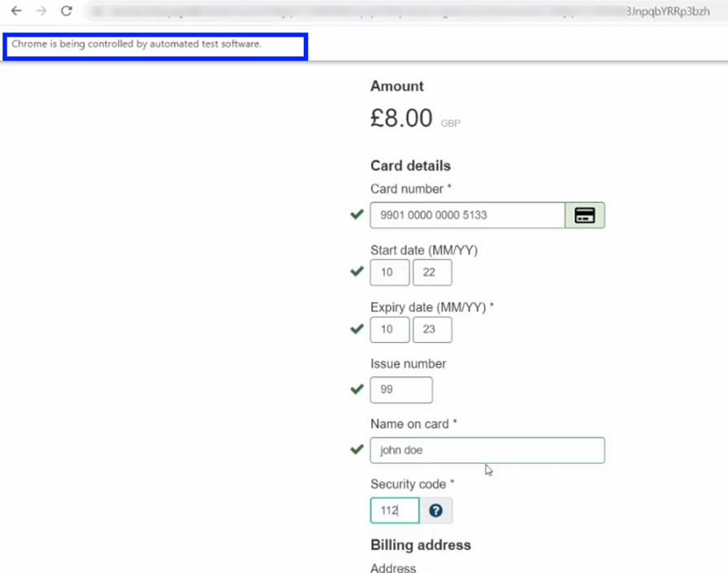Click the Issue number field
728x573 pixels.
[401, 390]
